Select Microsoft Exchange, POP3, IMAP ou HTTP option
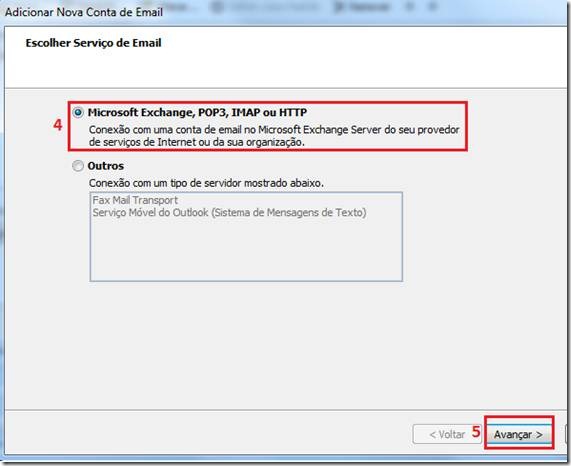Image resolution: width=571 pixels, height=466 pixels. point(78,112)
